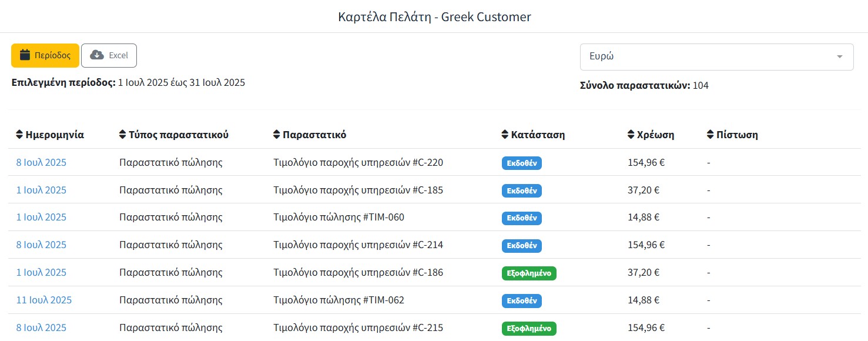Click sort arrows beside Πίστωση header
This screenshot has height=341, width=868.
pyautogui.click(x=710, y=135)
